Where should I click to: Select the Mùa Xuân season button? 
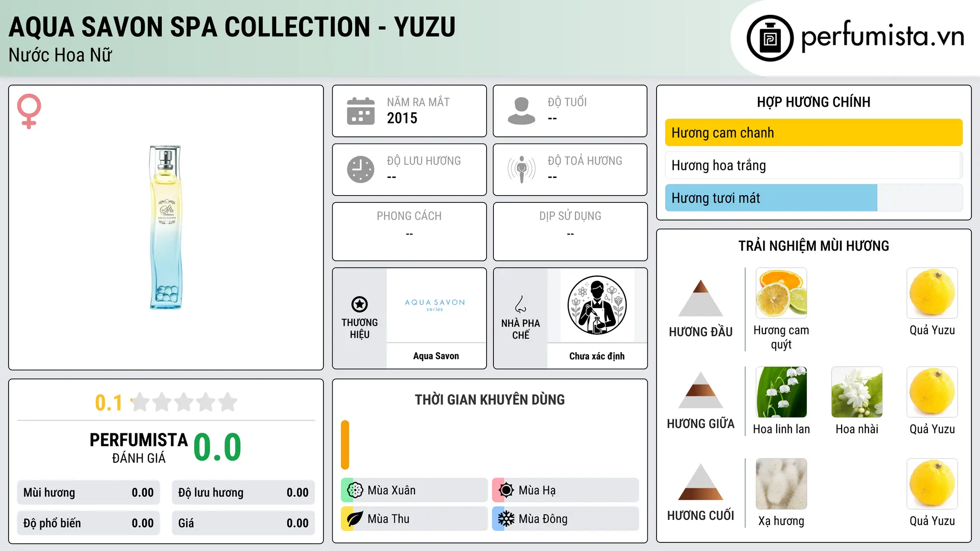414,490
